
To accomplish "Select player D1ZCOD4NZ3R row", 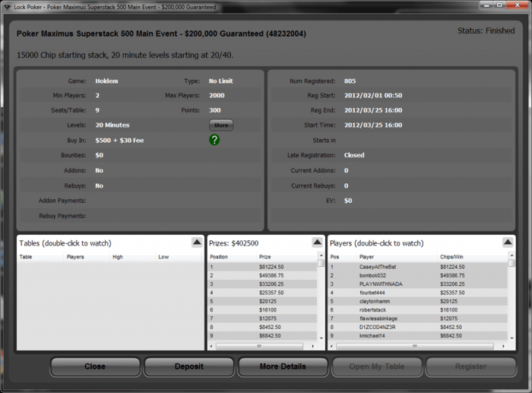I will point(418,327).
